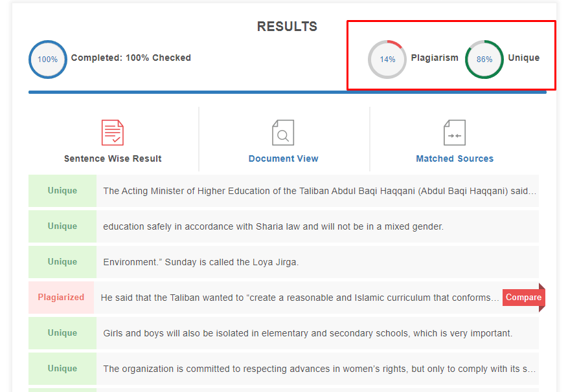Click the 86% unique circle gauge
Viewport: 568px width, 392px height.
point(484,60)
